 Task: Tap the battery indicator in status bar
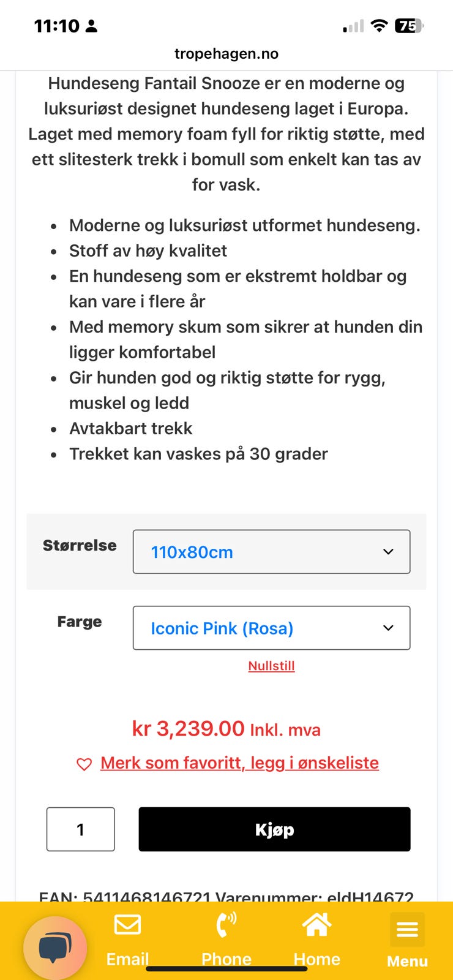point(409,26)
